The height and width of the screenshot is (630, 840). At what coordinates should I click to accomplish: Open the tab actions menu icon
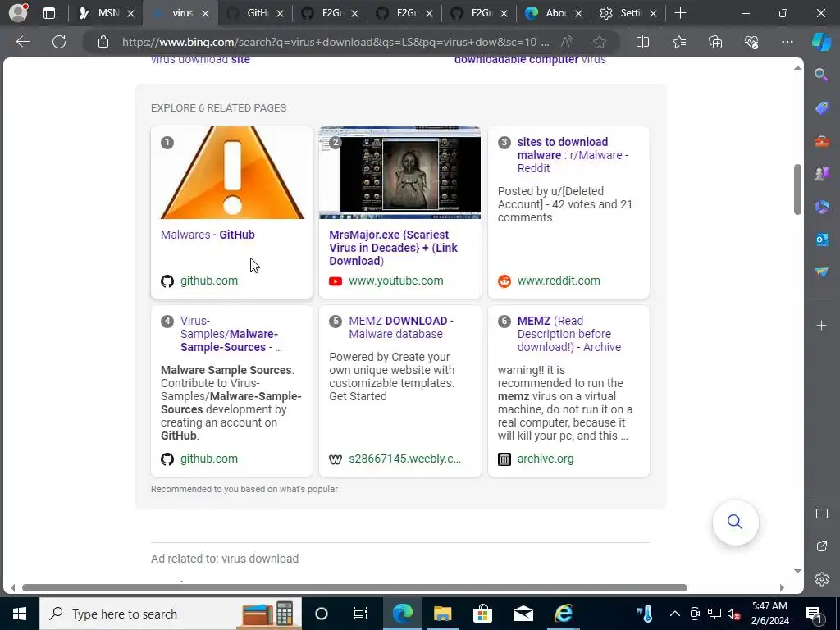pyautogui.click(x=48, y=13)
